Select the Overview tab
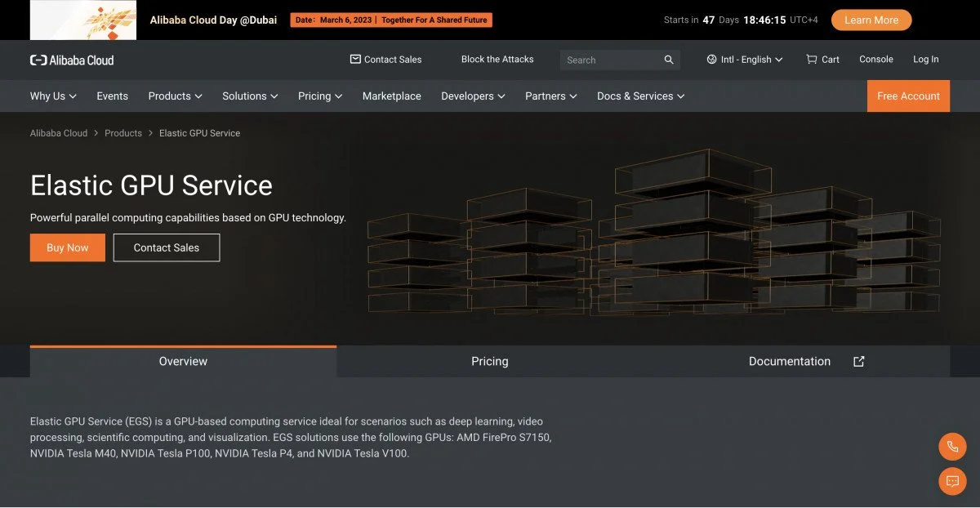This screenshot has height=508, width=980. point(183,361)
